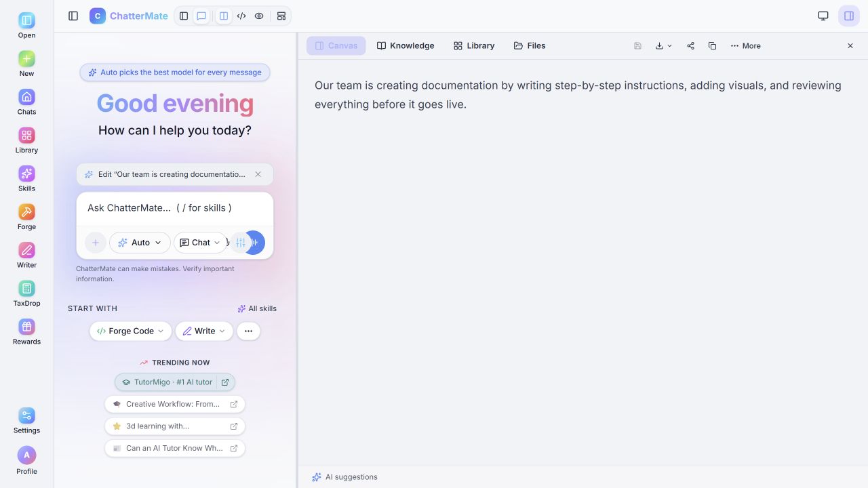
Task: Open the Chat mode dropdown
Action: pyautogui.click(x=200, y=243)
